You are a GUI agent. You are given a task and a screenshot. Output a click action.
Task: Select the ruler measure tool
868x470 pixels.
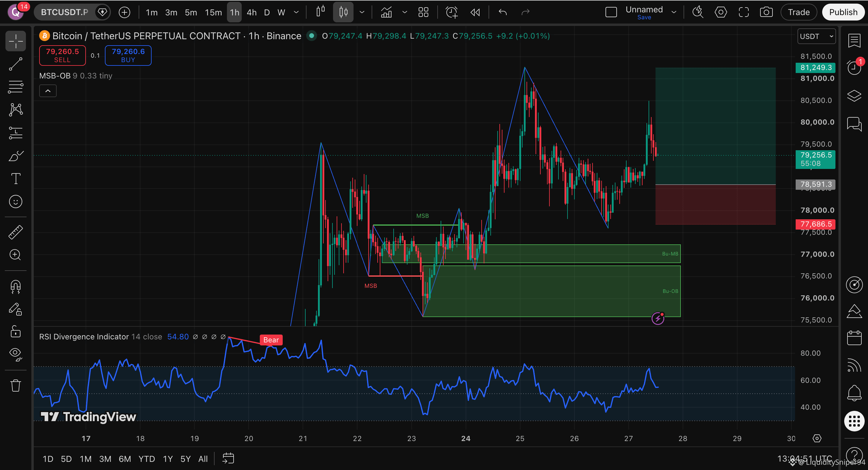click(x=15, y=232)
